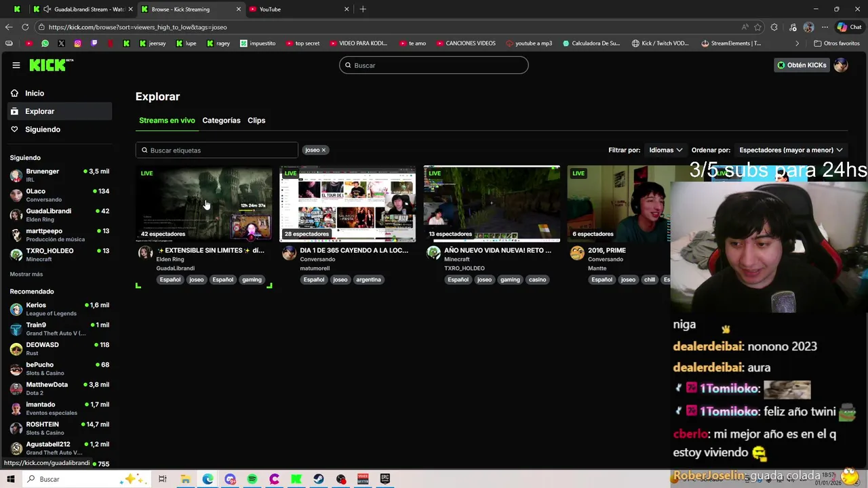Click the browser back arrow
The height and width of the screenshot is (488, 868).
[x=9, y=27]
